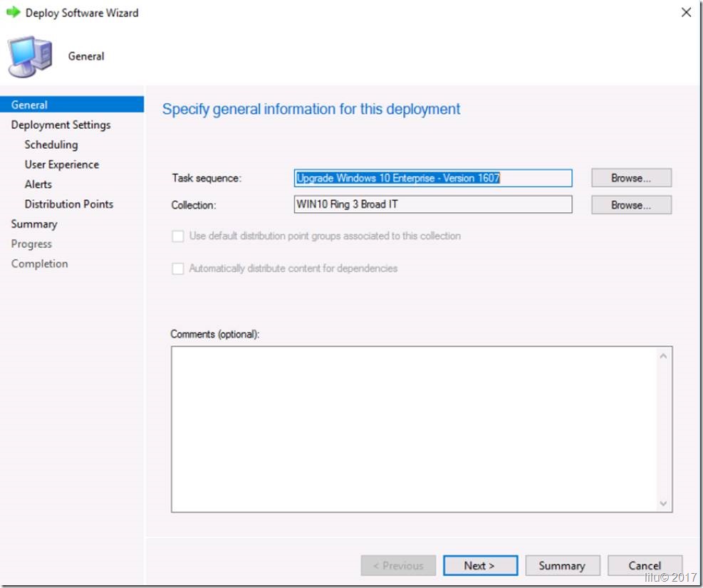The width and height of the screenshot is (703, 588).
Task: Click the Summary button at bottom
Action: (563, 566)
